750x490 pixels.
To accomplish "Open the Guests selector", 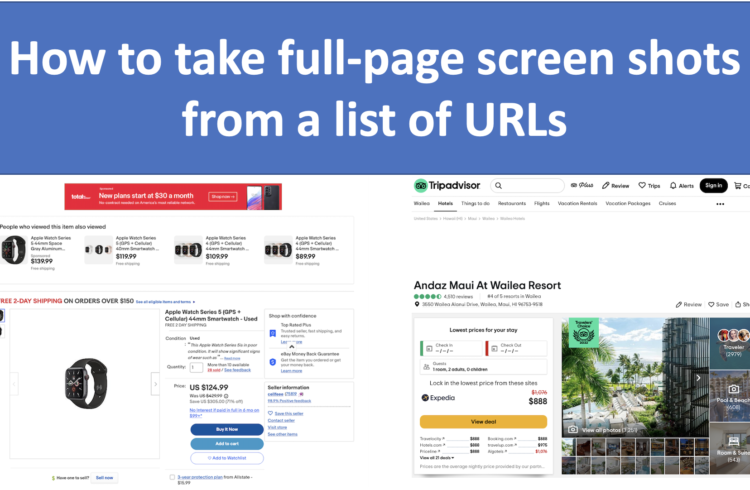I will 483,367.
